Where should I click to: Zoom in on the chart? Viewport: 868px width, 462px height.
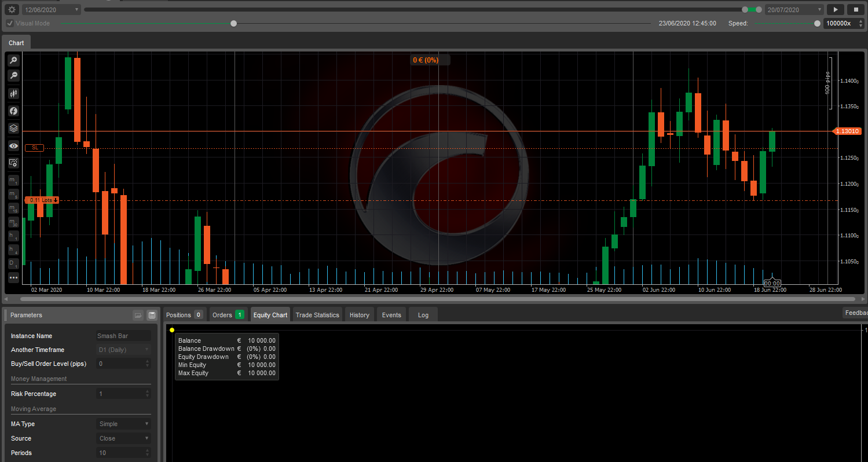13,60
